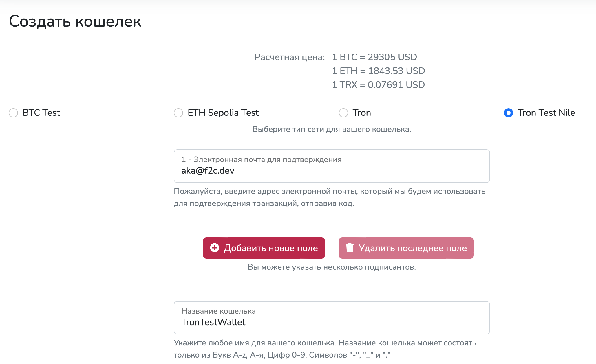Select the Tron Test Nile radio button
This screenshot has width=596, height=364.
pyautogui.click(x=509, y=113)
